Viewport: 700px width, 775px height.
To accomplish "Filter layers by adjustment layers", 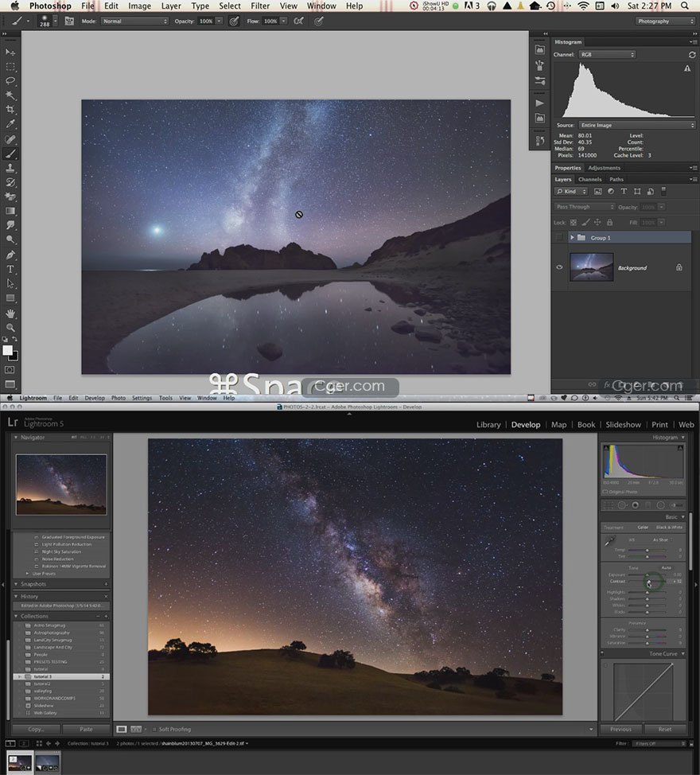I will (611, 191).
